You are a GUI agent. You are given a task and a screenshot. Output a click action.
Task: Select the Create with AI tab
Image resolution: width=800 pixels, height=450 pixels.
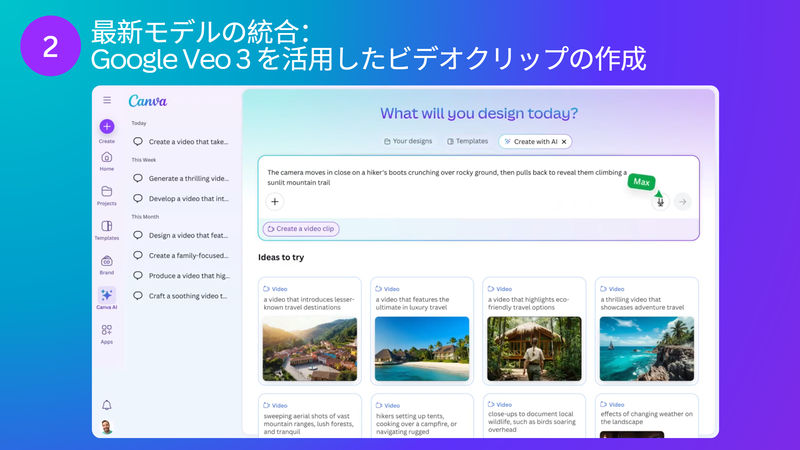pos(535,142)
